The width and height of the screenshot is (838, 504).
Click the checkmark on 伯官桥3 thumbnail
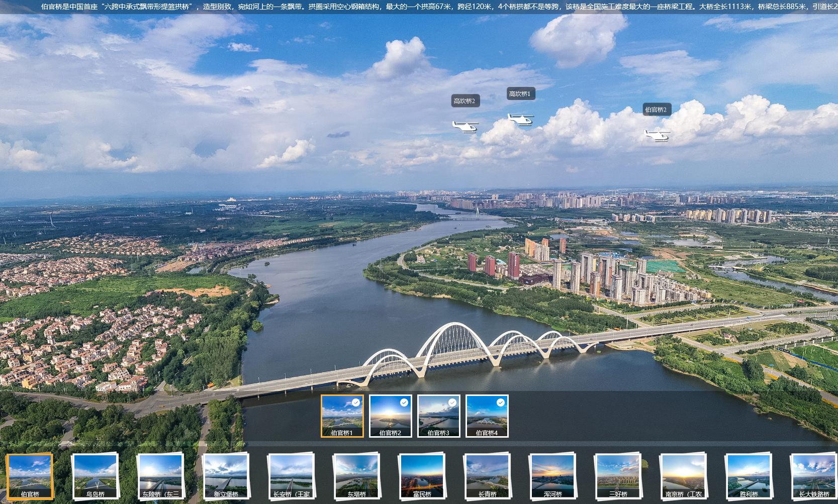[452, 402]
